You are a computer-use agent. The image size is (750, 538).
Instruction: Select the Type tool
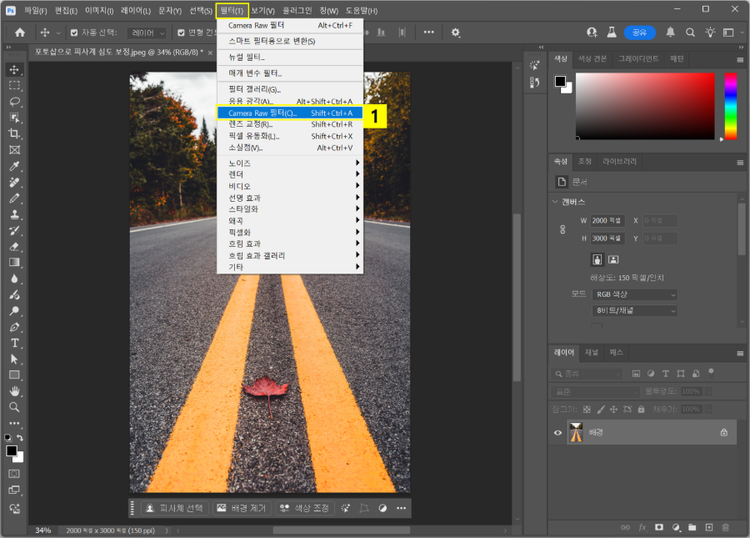click(14, 343)
